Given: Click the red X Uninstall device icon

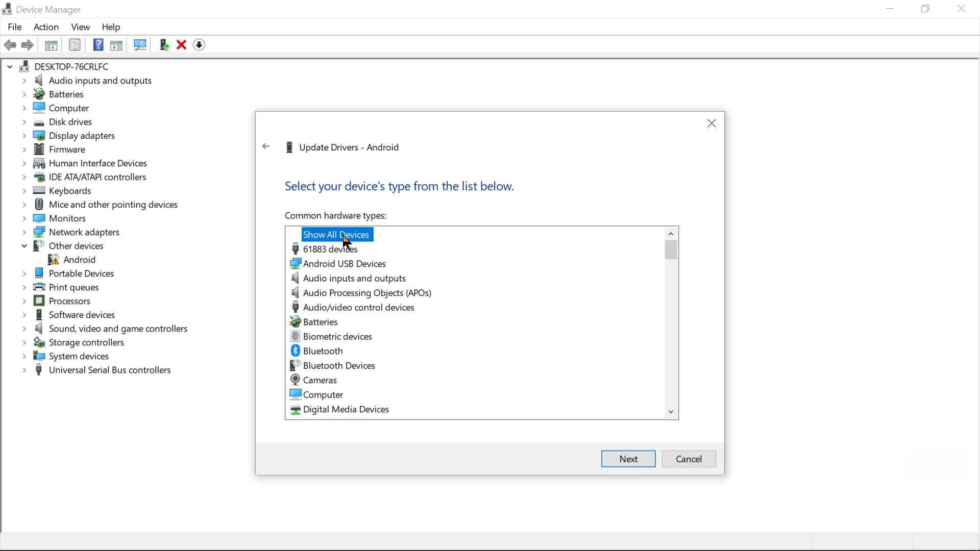Looking at the screenshot, I should coord(181,45).
